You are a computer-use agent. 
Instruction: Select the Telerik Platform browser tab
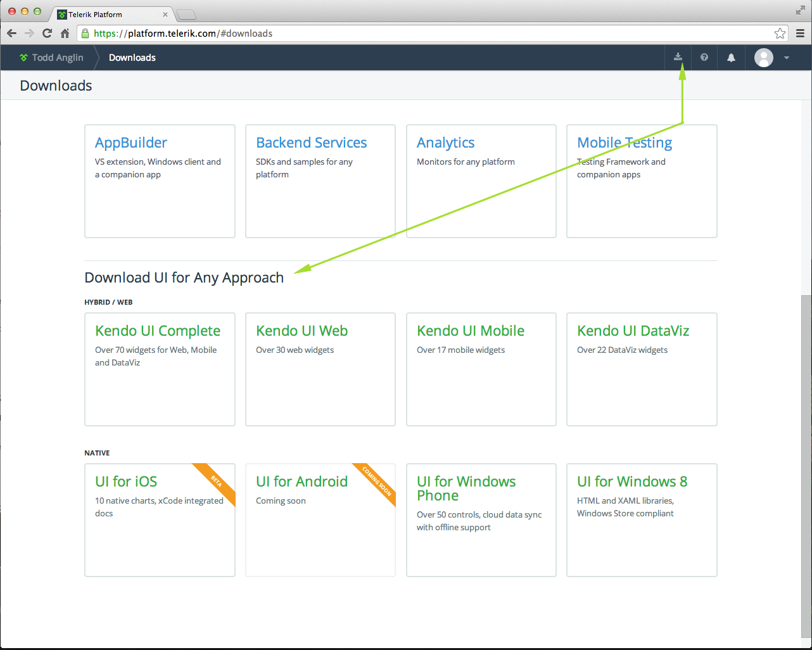[113, 14]
